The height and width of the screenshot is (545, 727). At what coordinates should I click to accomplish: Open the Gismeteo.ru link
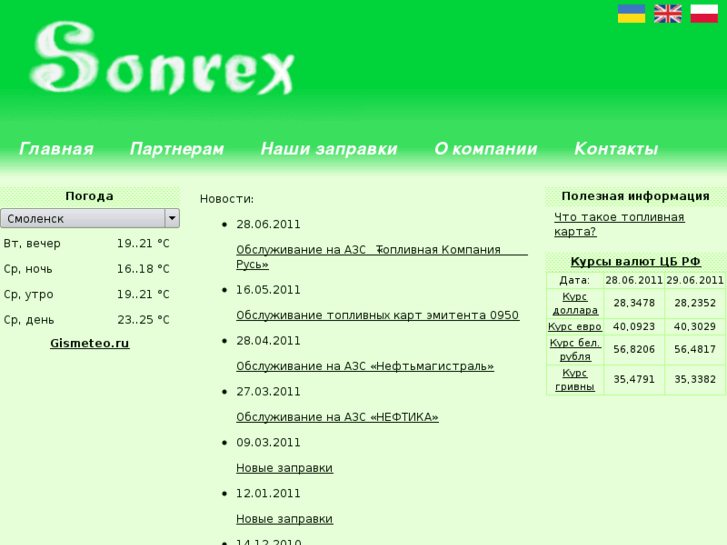pos(89,343)
